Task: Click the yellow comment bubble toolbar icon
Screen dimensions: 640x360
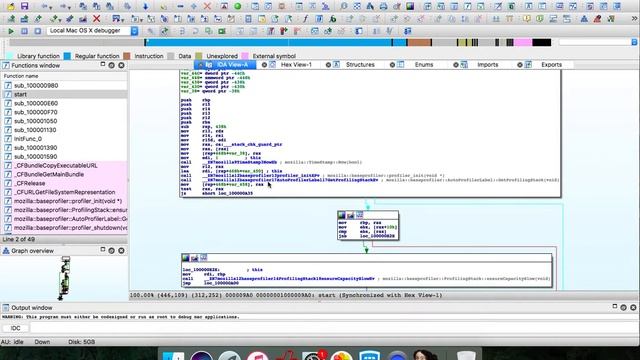Action: coord(527,19)
